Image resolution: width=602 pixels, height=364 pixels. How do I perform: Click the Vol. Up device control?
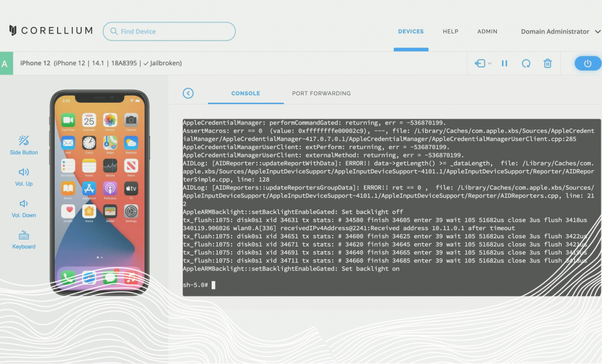[24, 177]
